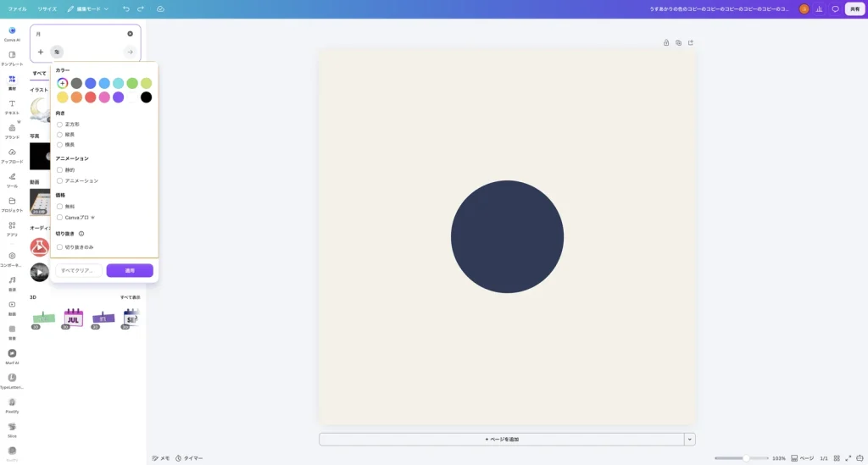Viewport: 868px width, 465px height.
Task: Click the plus icon in the search box
Action: point(41,52)
